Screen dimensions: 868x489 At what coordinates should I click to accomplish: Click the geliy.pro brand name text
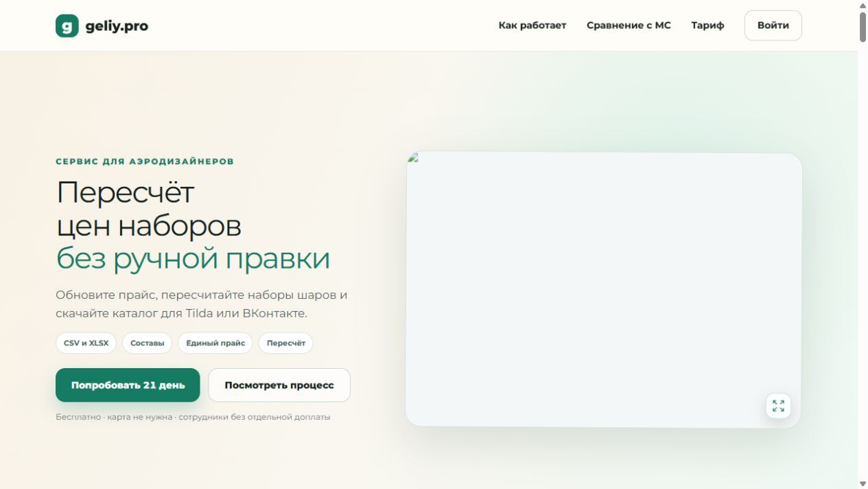(117, 26)
